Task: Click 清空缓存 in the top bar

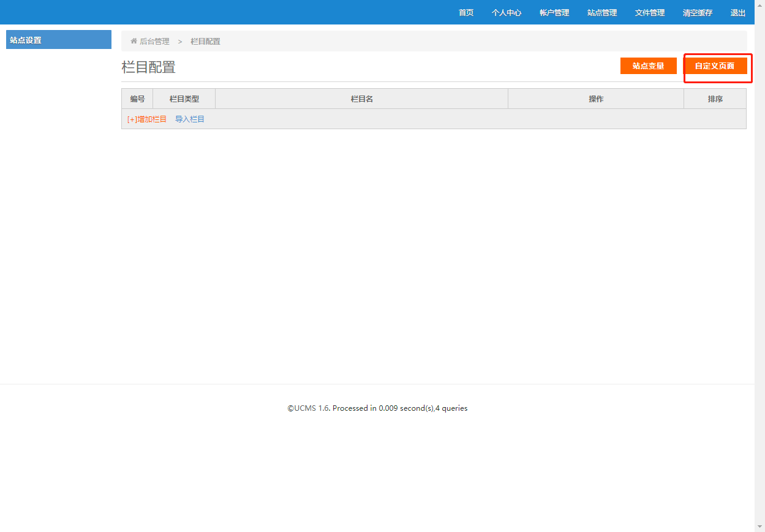Action: pyautogui.click(x=698, y=13)
